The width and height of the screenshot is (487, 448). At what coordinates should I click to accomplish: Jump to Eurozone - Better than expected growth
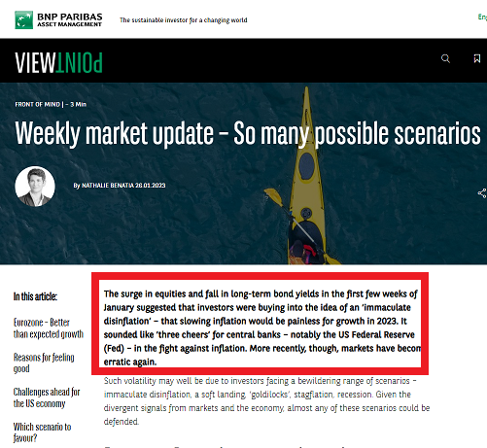(49, 328)
